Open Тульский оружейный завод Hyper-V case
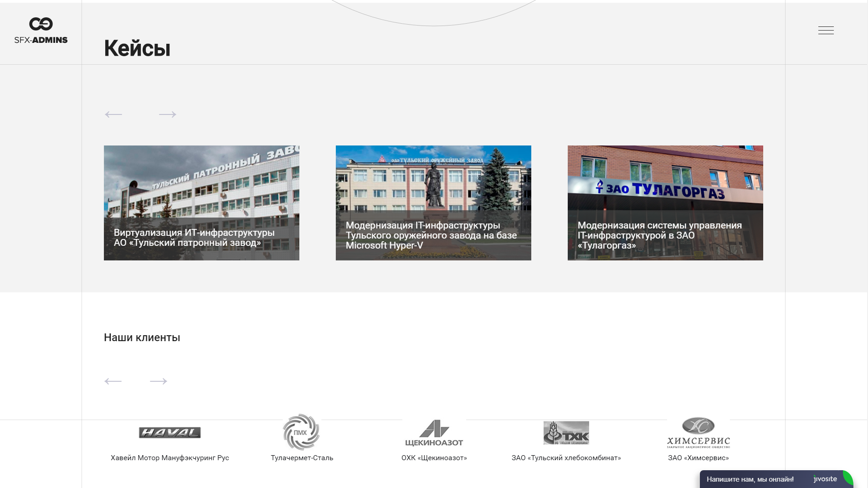The width and height of the screenshot is (868, 488). click(433, 203)
